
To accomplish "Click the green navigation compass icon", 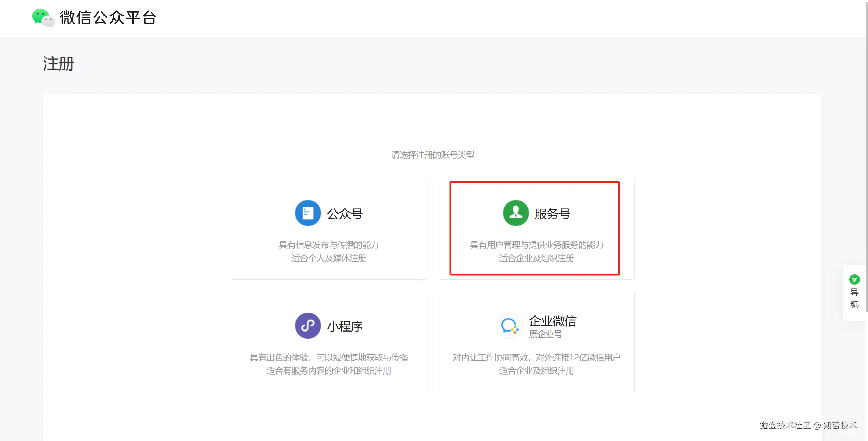I will [x=854, y=280].
